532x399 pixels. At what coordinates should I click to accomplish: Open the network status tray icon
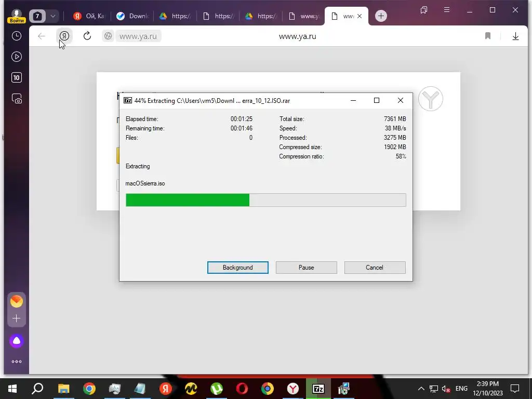[434, 389]
